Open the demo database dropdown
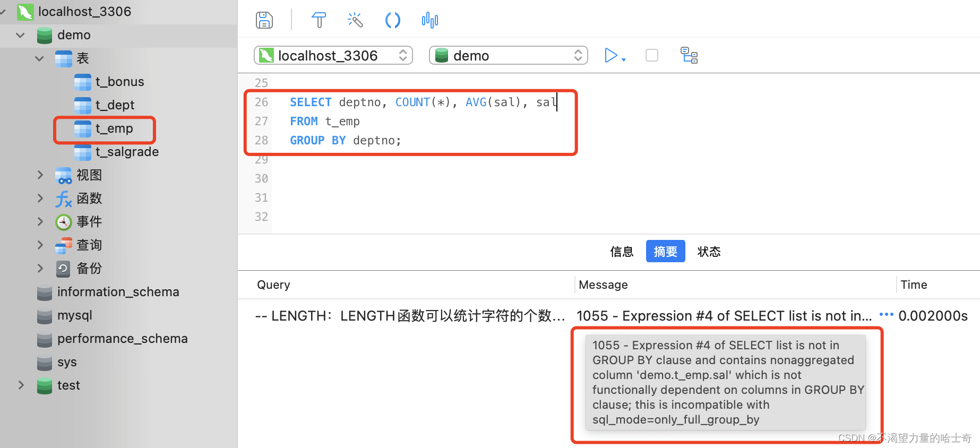The height and width of the screenshot is (448, 980). coord(508,55)
